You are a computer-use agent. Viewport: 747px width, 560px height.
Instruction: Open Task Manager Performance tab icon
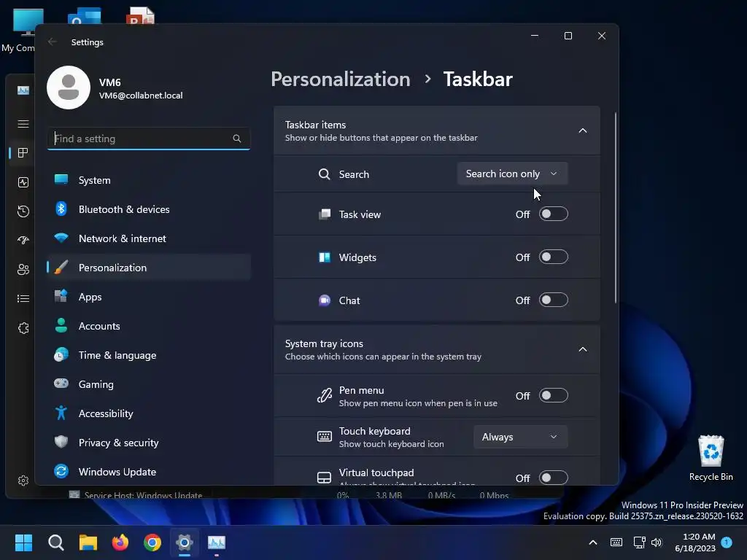point(23,182)
